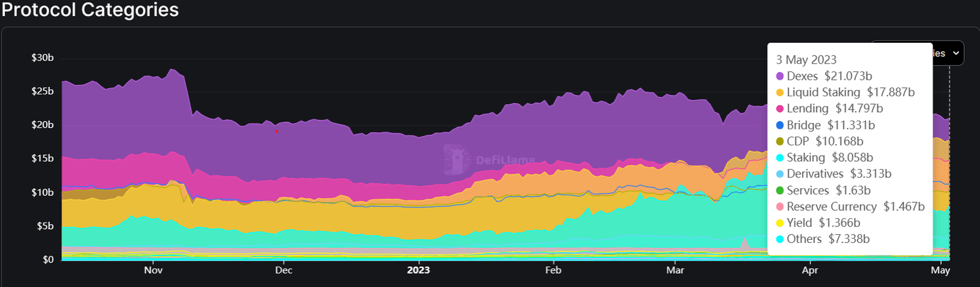This screenshot has height=287, width=980.
Task: Click the Liquid Staking orange dot
Action: coord(780,92)
